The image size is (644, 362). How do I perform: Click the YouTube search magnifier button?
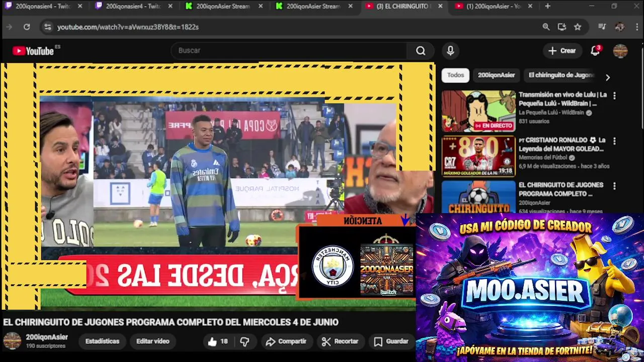coord(421,51)
